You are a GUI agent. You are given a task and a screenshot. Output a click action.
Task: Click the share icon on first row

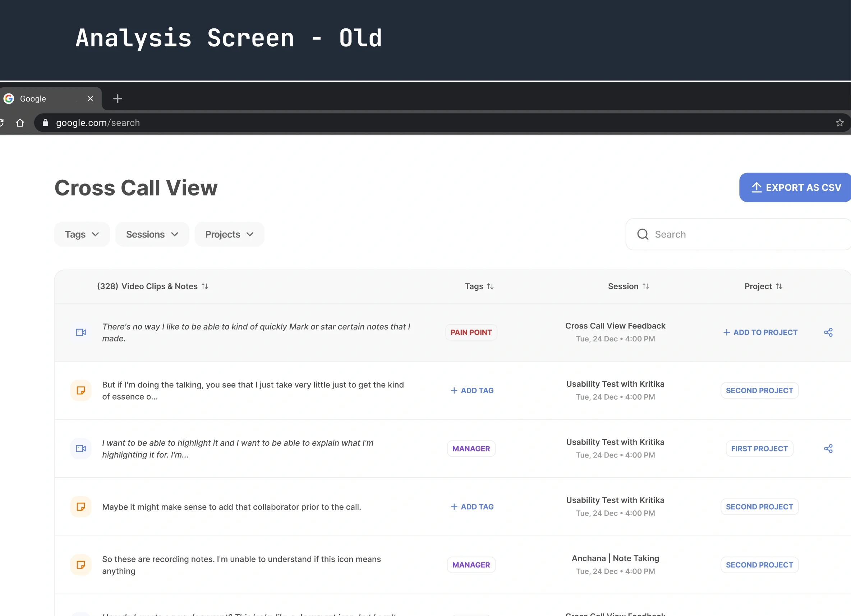[828, 332]
